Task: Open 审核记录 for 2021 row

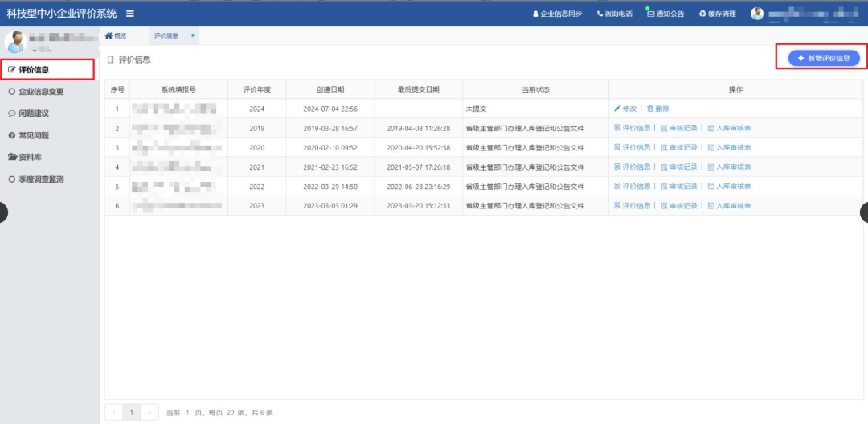Action: click(x=679, y=167)
